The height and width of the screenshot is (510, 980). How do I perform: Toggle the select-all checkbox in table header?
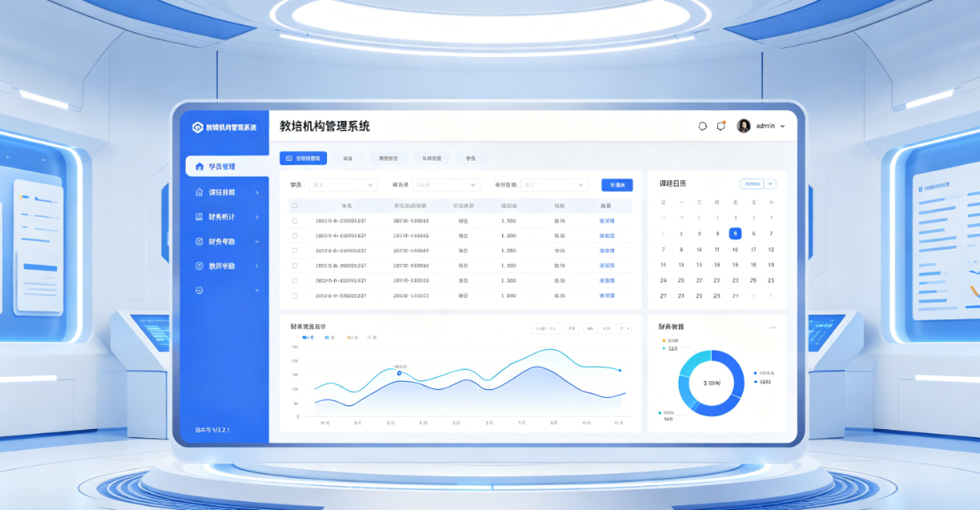click(295, 205)
